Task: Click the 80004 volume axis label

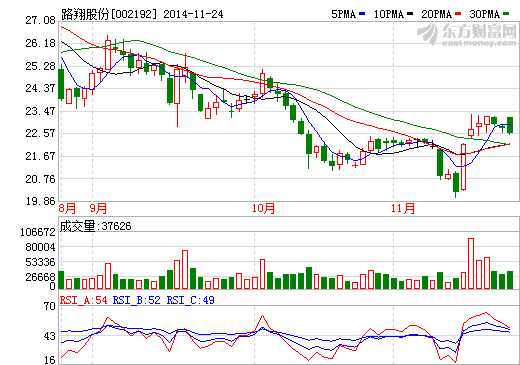Action: [x=40, y=247]
